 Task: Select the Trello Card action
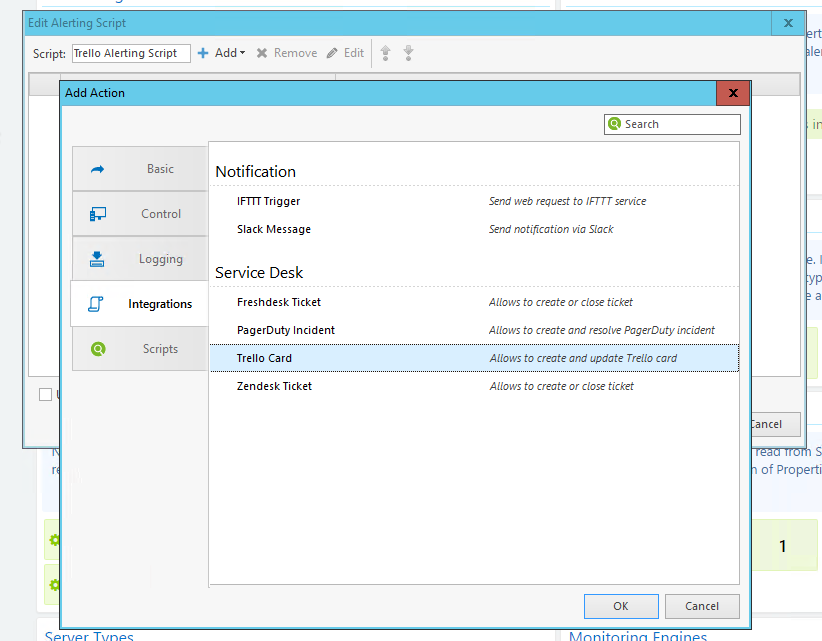[474, 358]
